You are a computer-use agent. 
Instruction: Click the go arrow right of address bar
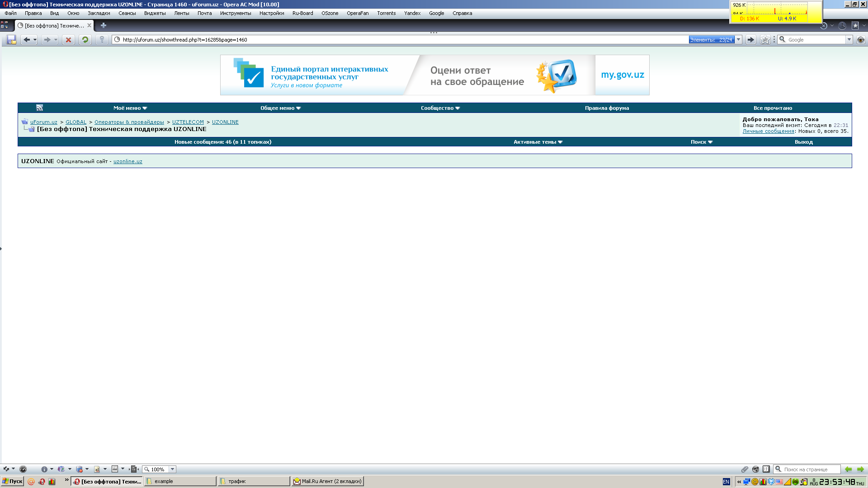pyautogui.click(x=750, y=40)
